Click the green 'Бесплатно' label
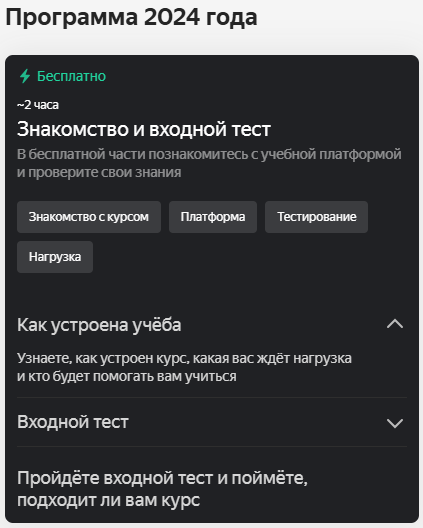Image resolution: width=423 pixels, height=528 pixels. coord(71,76)
